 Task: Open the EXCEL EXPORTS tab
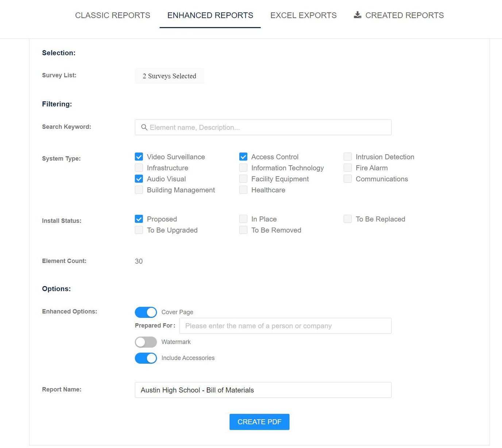click(303, 15)
